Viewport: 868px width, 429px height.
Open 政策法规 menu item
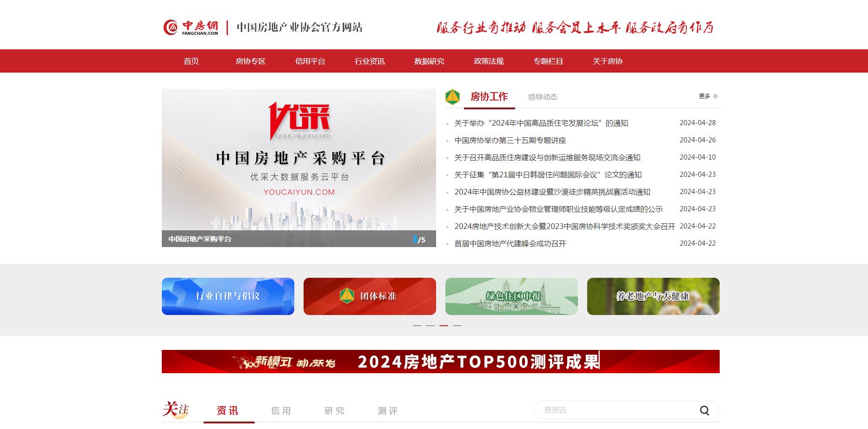coord(489,61)
